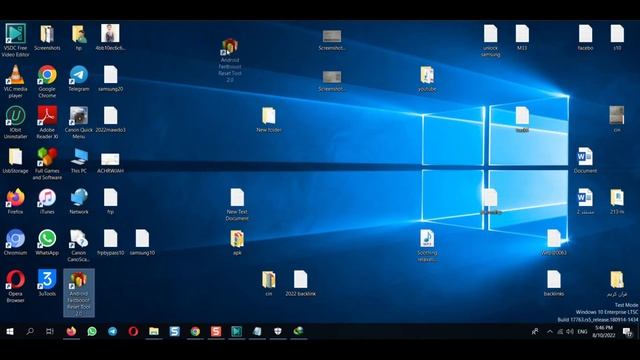Select the New folder icon

[x=269, y=119]
